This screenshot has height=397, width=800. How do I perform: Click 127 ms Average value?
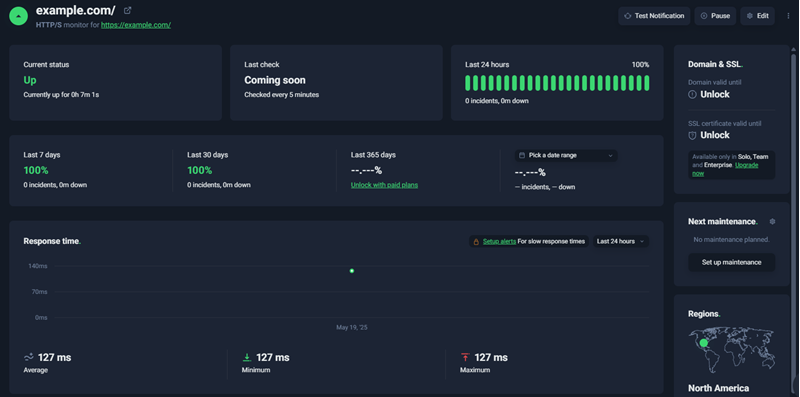54,358
